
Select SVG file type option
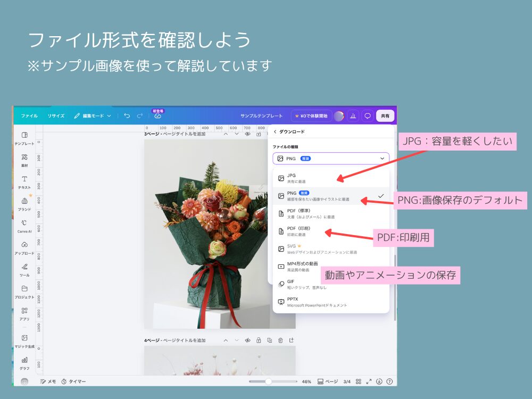(331, 248)
